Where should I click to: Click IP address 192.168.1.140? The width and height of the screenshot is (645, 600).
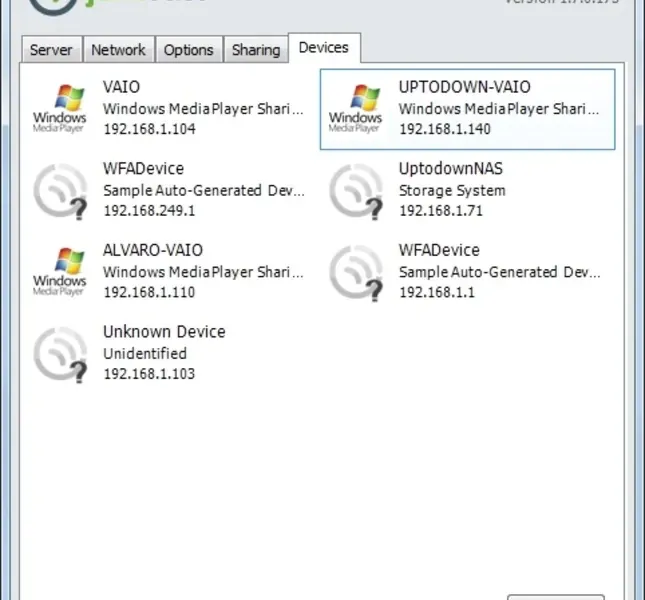[445, 129]
